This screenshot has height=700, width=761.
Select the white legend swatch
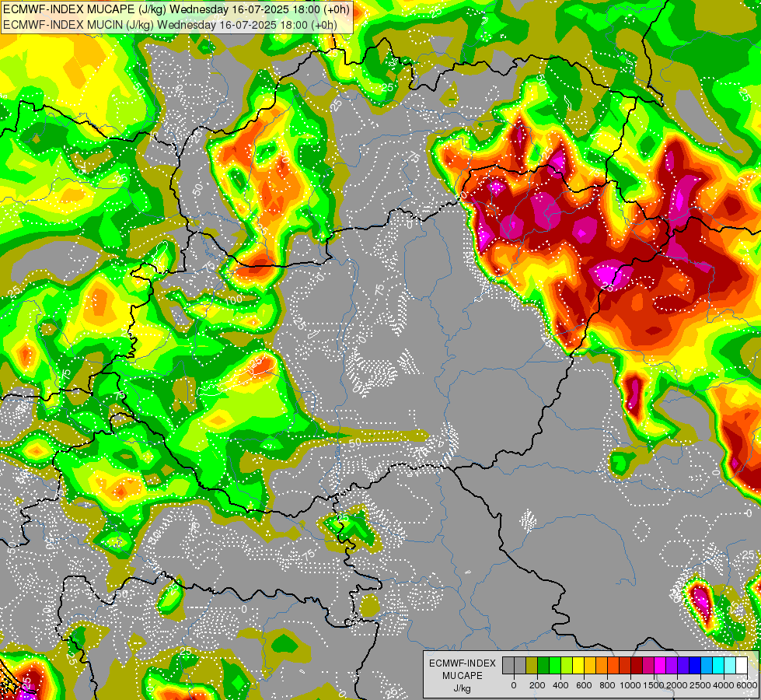(x=742, y=665)
